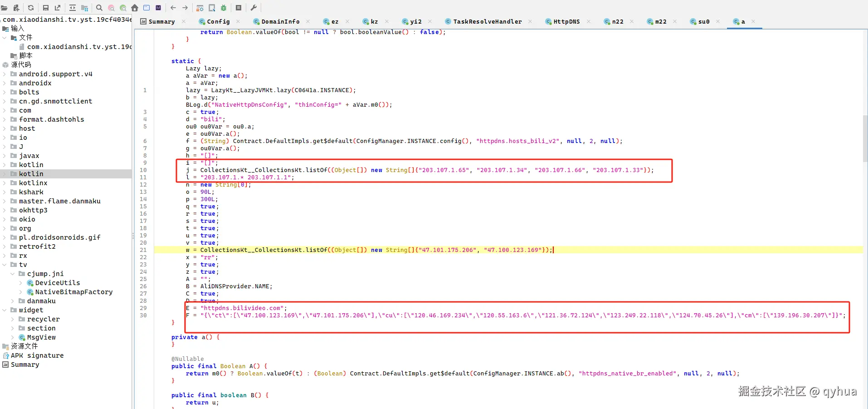868x409 pixels.
Task: Open preferences with the wrench icon
Action: click(x=254, y=8)
